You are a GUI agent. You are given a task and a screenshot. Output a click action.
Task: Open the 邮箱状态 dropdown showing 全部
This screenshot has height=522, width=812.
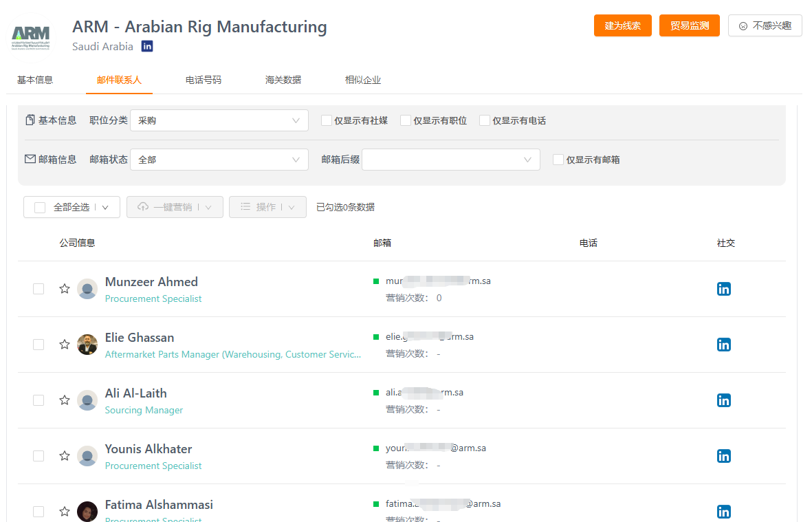tap(219, 160)
